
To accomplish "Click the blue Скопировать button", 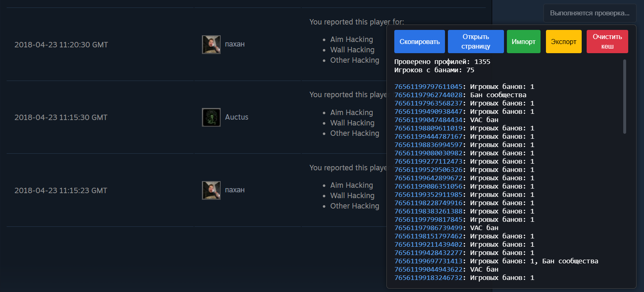I will (419, 42).
